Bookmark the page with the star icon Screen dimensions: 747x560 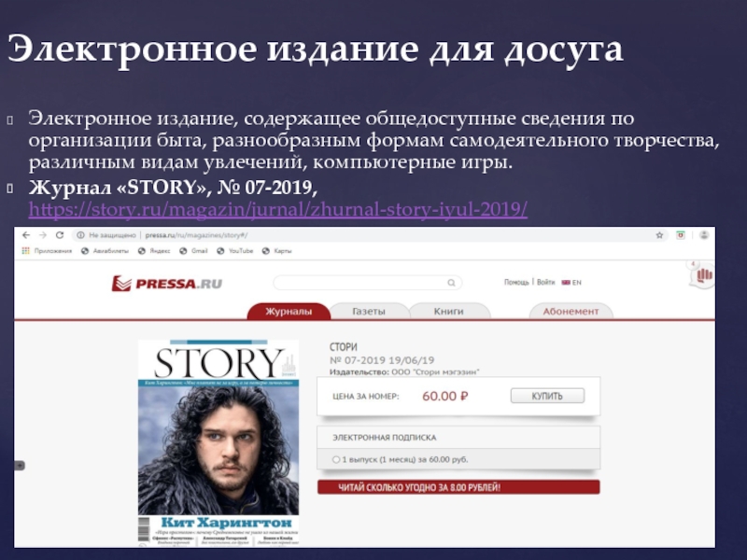659,235
